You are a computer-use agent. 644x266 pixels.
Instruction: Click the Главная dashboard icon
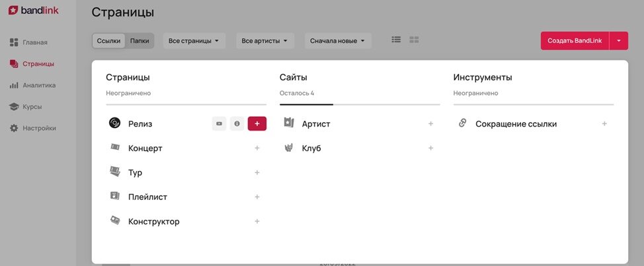pos(14,42)
